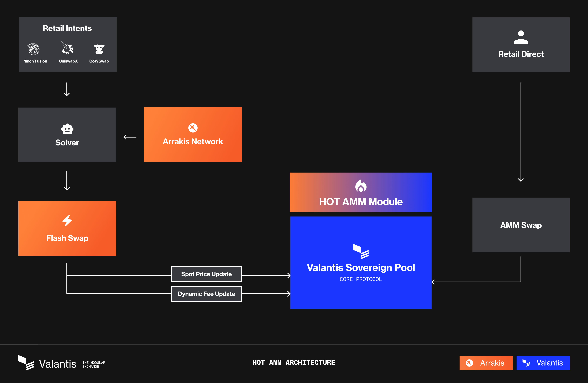The height and width of the screenshot is (383, 588).
Task: Click the Retail Direct label text
Action: (521, 54)
